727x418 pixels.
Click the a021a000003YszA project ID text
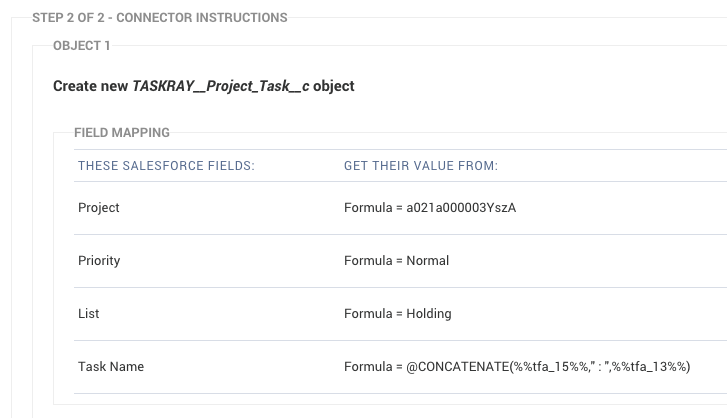coord(461,208)
